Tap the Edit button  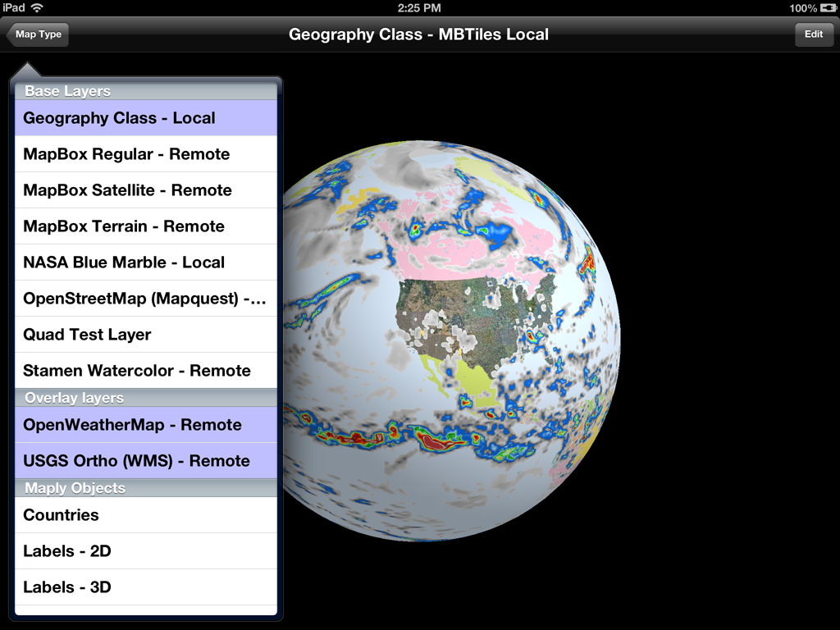[813, 34]
